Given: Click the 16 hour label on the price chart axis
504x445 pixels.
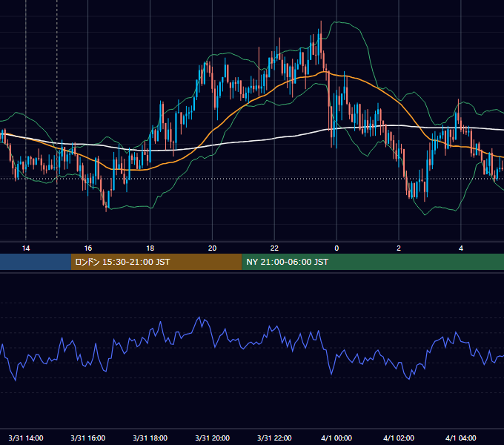Looking at the screenshot, I should (88, 248).
